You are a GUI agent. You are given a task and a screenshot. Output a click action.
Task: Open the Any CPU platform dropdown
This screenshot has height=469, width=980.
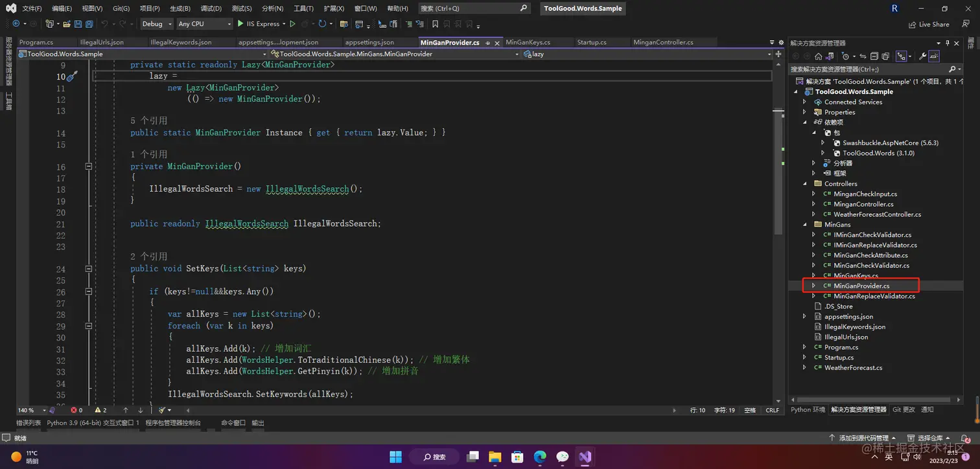click(204, 24)
